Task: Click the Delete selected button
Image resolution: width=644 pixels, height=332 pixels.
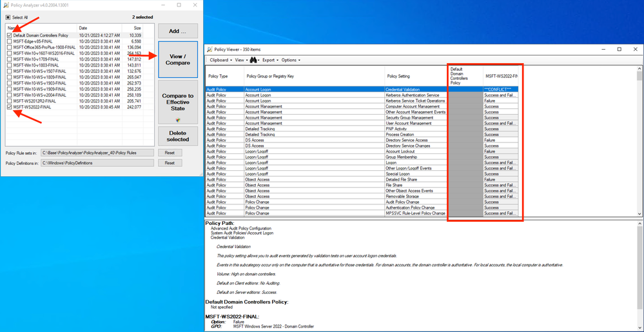Action: point(178,136)
